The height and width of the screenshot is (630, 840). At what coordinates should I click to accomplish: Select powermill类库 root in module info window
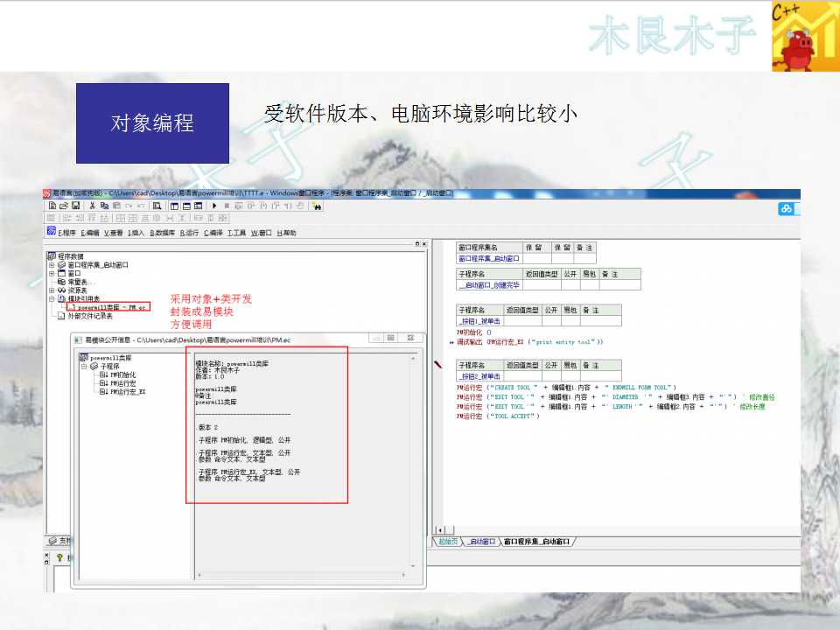click(x=110, y=358)
